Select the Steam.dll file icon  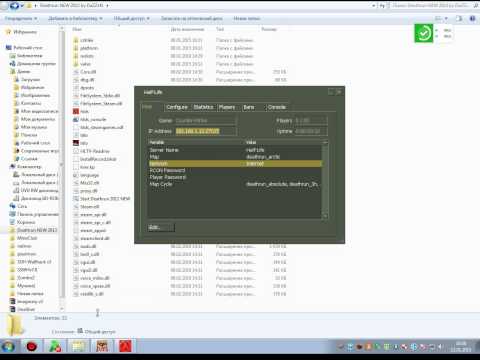click(x=76, y=207)
